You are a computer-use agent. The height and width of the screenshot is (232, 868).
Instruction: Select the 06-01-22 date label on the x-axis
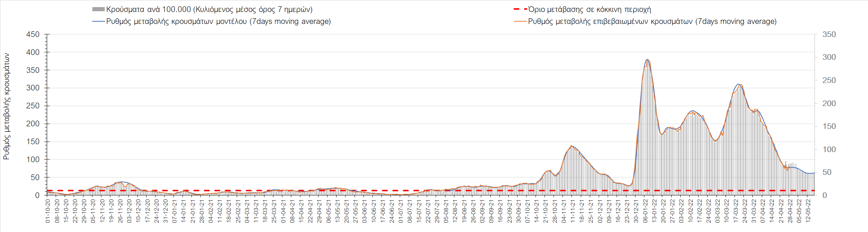point(645,211)
